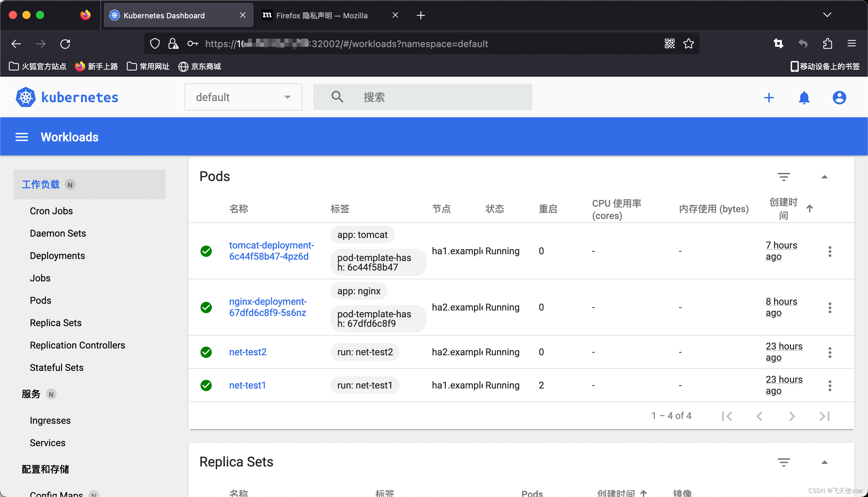Image resolution: width=868 pixels, height=497 pixels.
Task: Click the search magnifier icon
Action: coord(337,97)
